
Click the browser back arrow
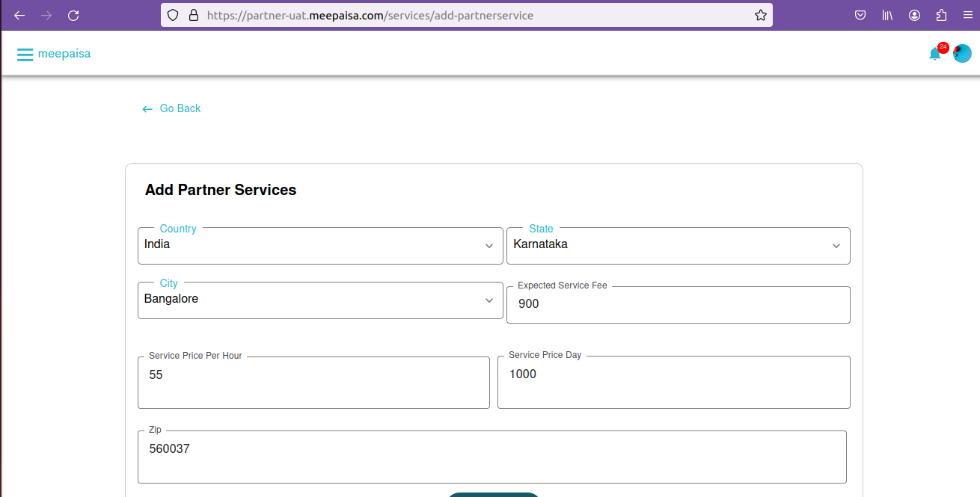point(19,15)
